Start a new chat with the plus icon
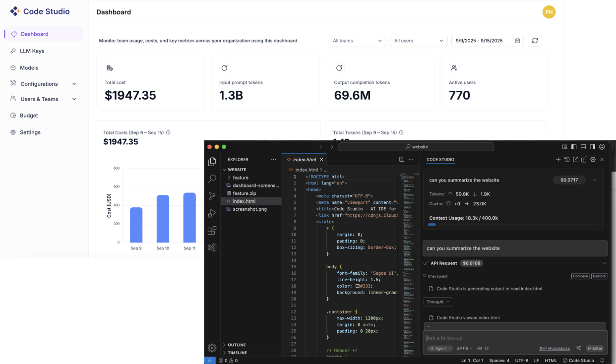 coord(558,159)
